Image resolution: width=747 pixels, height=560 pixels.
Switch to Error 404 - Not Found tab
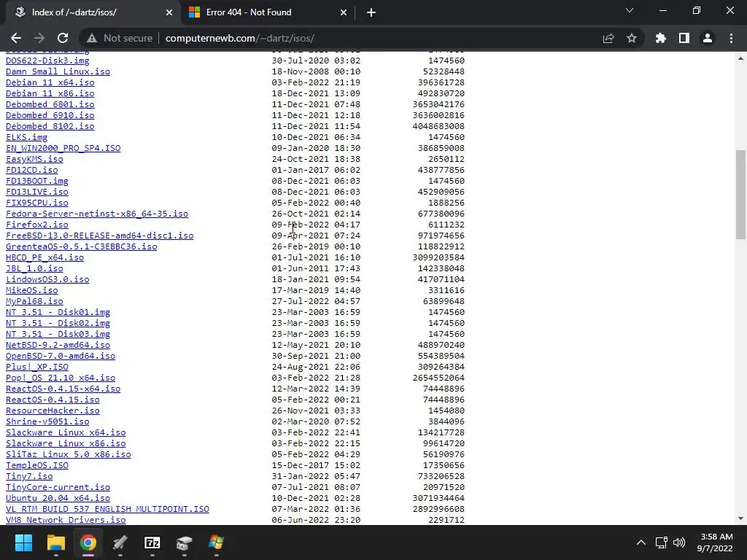pyautogui.click(x=248, y=12)
